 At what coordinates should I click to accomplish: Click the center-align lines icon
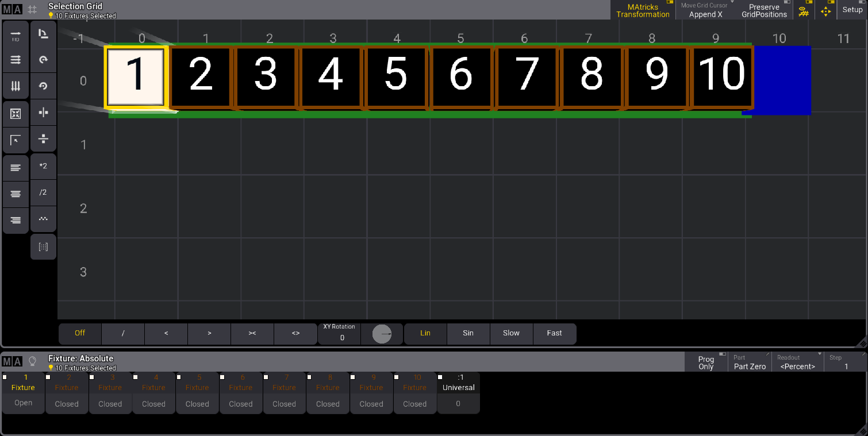(x=16, y=194)
